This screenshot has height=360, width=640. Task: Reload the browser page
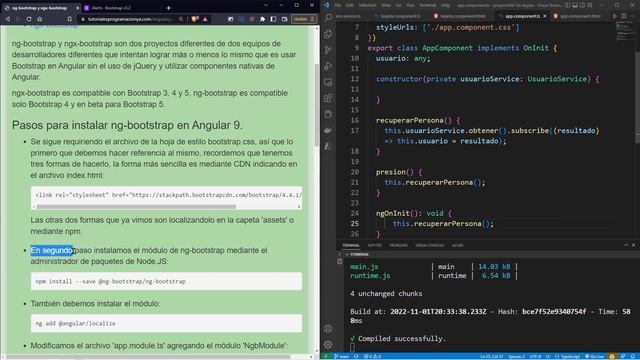pyautogui.click(x=29, y=19)
